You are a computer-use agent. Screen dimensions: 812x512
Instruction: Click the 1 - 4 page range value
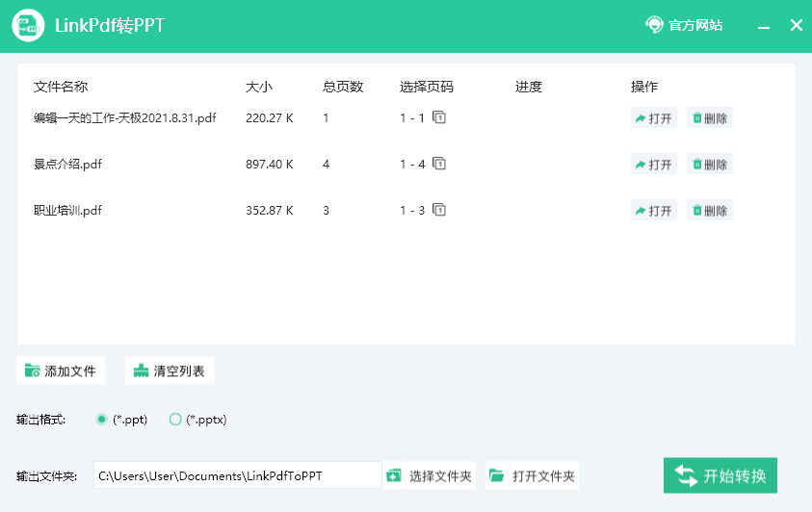tap(412, 165)
